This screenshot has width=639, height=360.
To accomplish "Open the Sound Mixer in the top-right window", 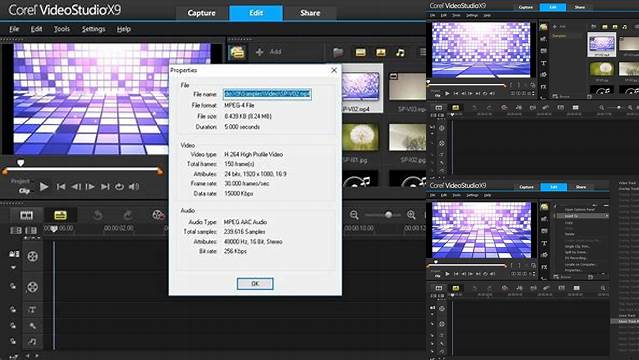I will click(x=518, y=108).
